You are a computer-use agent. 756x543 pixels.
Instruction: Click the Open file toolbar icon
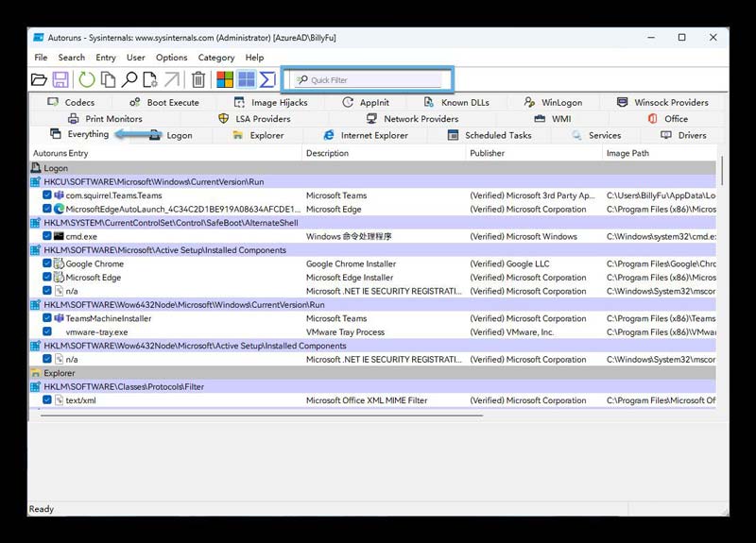(x=39, y=79)
